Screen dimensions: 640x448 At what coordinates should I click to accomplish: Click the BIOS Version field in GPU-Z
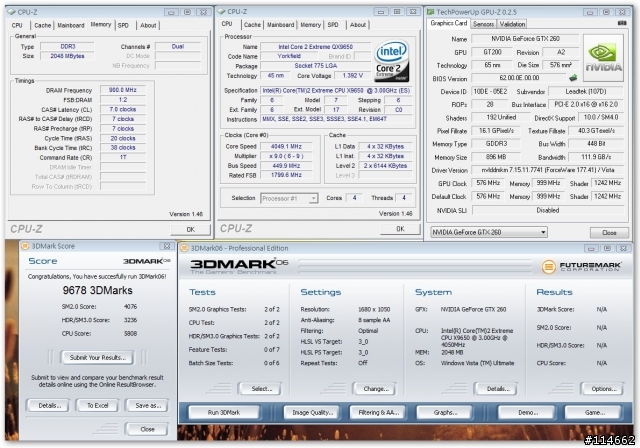[518, 78]
